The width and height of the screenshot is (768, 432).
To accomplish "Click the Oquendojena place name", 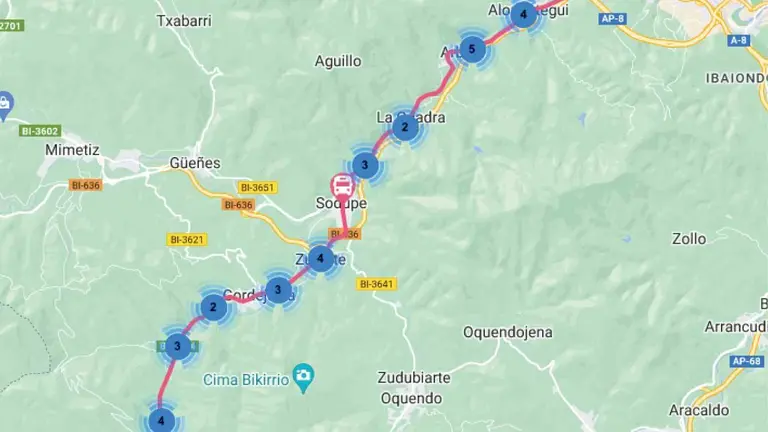I will pos(508,333).
